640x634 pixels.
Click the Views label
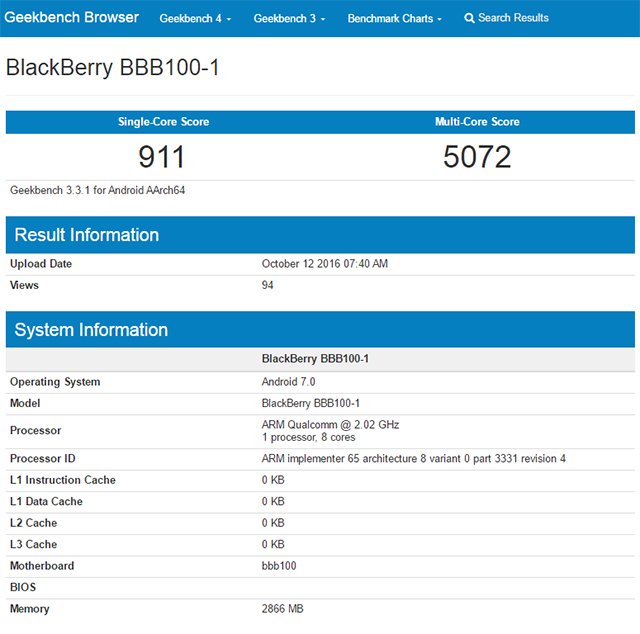[24, 285]
